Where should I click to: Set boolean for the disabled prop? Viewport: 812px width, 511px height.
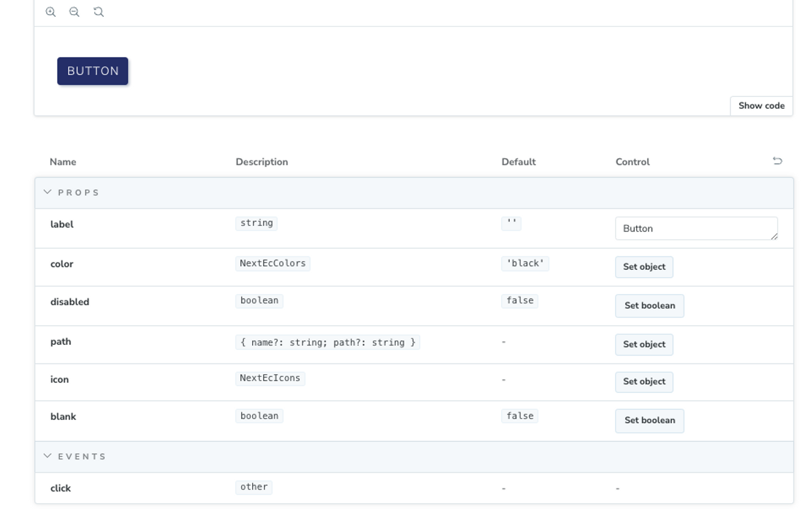[x=650, y=306]
